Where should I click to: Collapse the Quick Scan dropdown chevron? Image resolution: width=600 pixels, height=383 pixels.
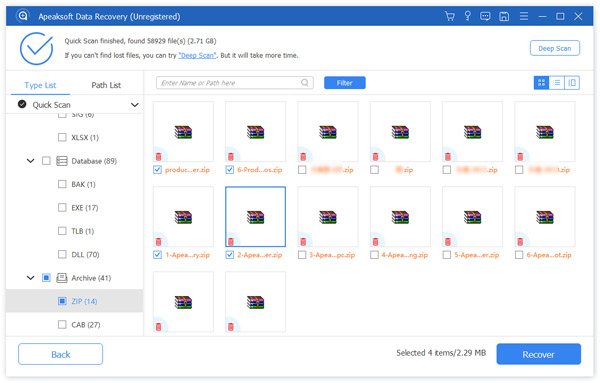(135, 104)
